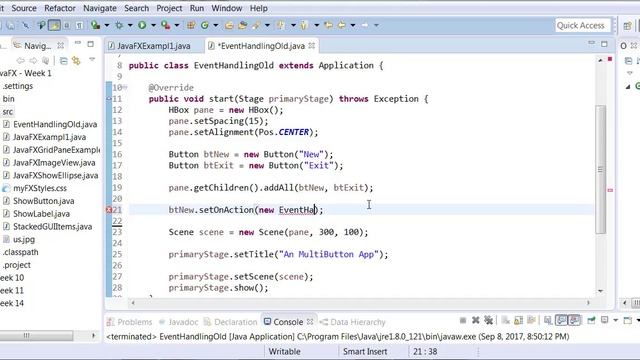
Task: Switch to the Problems tab
Action: (129, 322)
